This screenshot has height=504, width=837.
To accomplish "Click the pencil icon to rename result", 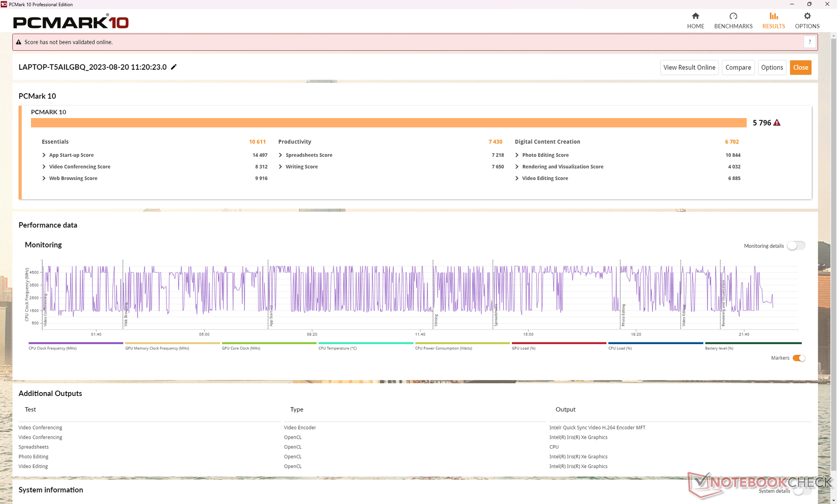I will click(174, 67).
